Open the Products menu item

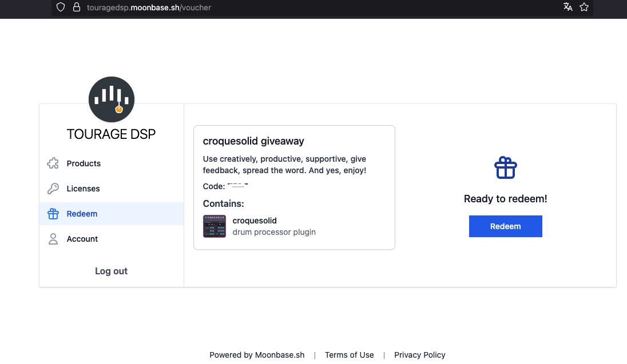pyautogui.click(x=84, y=163)
